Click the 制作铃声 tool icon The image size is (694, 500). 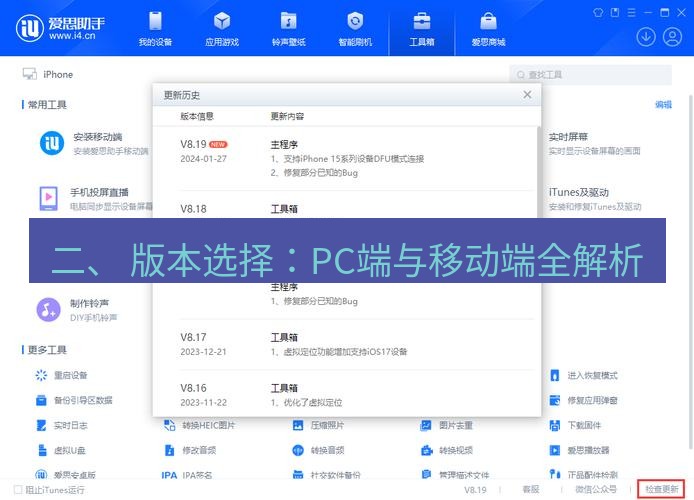point(48,310)
